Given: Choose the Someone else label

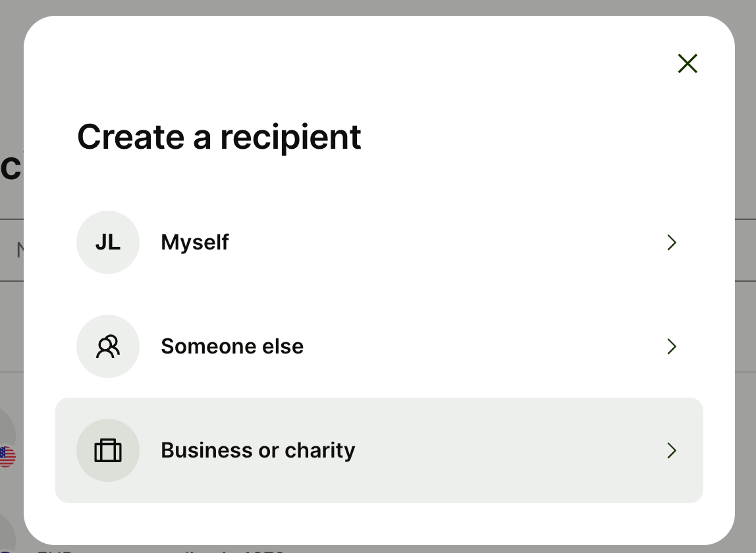Looking at the screenshot, I should pos(232,346).
